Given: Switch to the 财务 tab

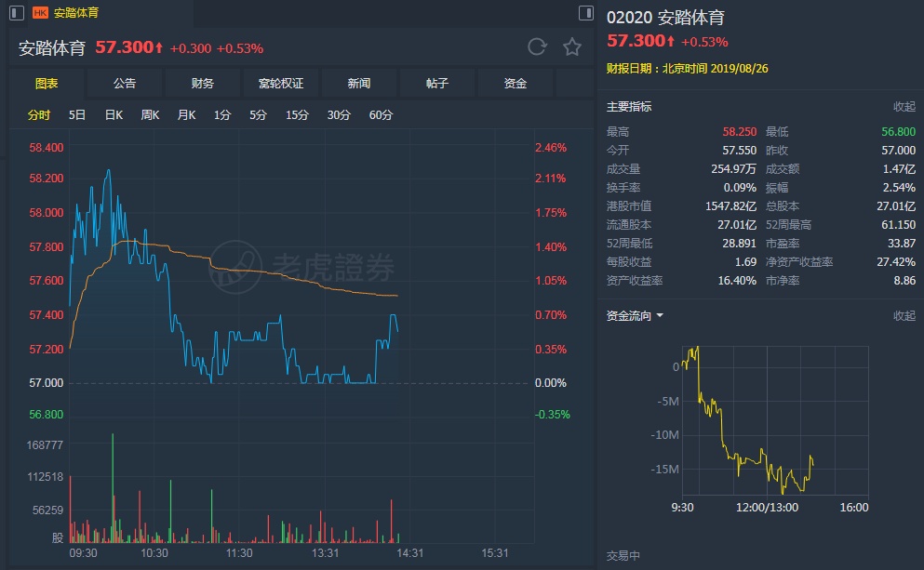Looking at the screenshot, I should pos(203,84).
